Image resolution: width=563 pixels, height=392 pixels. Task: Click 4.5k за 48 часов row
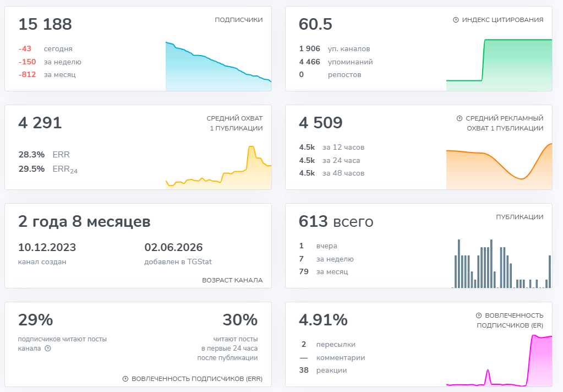332,173
